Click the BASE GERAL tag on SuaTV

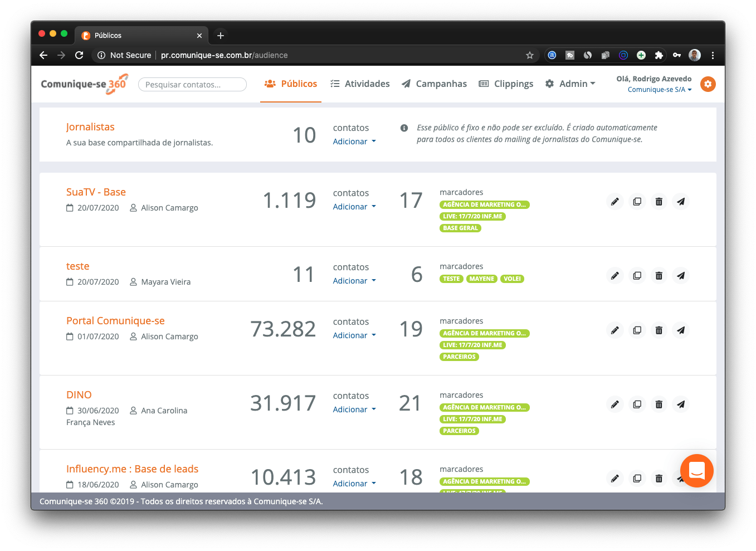coord(460,228)
